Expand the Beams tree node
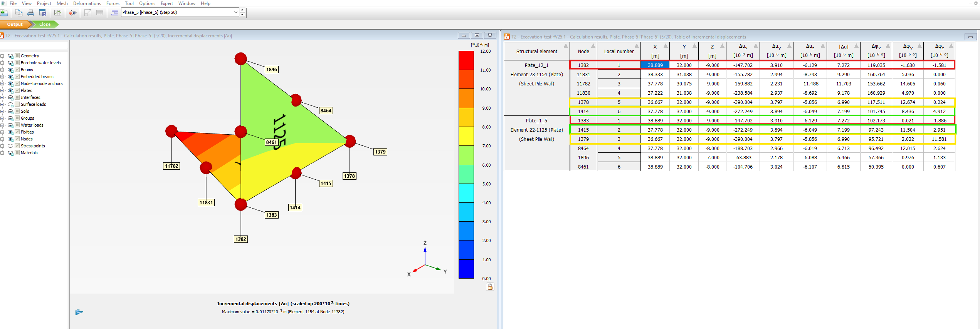Viewport: 980px width, 329px height. [2, 70]
